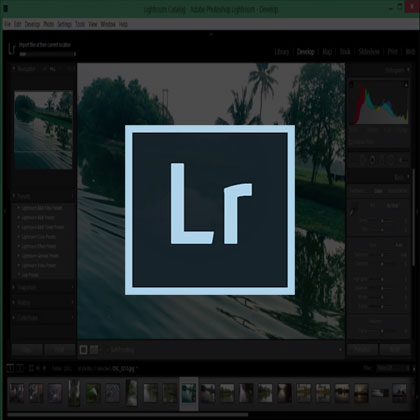
Task: Switch to the Slideshow module
Action: pos(369,52)
